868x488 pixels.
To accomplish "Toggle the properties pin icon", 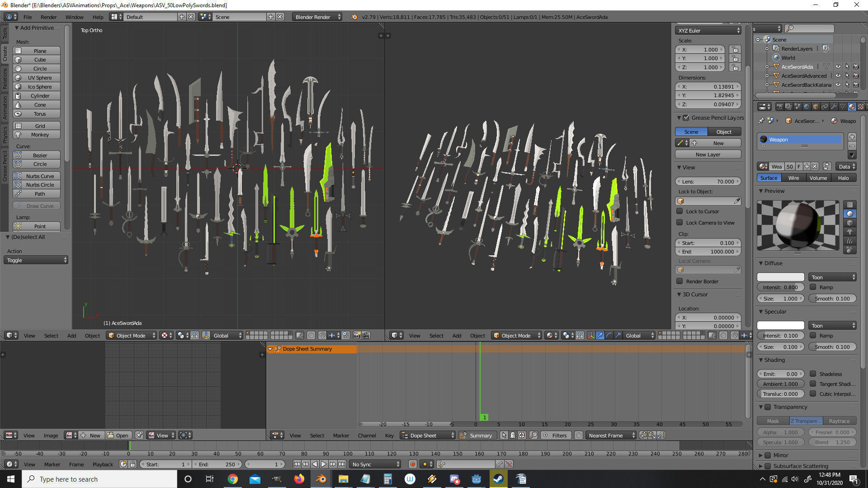I will [x=761, y=121].
